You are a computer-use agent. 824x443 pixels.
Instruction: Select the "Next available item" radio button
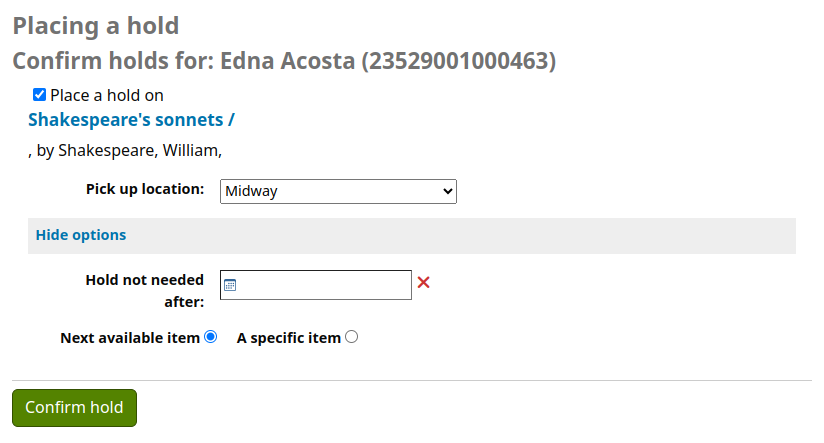coord(210,337)
